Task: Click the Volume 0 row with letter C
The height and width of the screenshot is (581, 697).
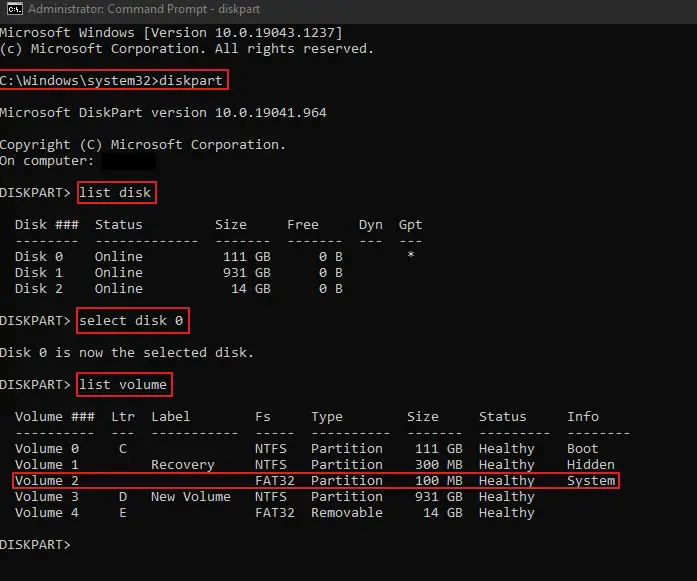Action: click(307, 449)
